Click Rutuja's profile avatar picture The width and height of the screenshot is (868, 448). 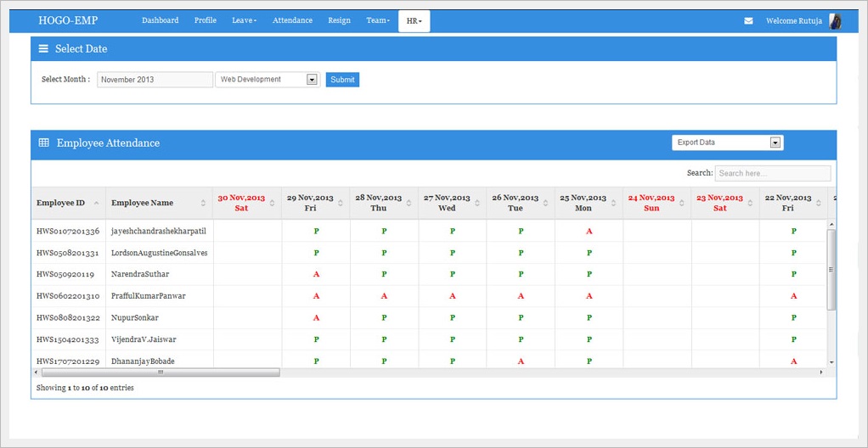(x=836, y=21)
